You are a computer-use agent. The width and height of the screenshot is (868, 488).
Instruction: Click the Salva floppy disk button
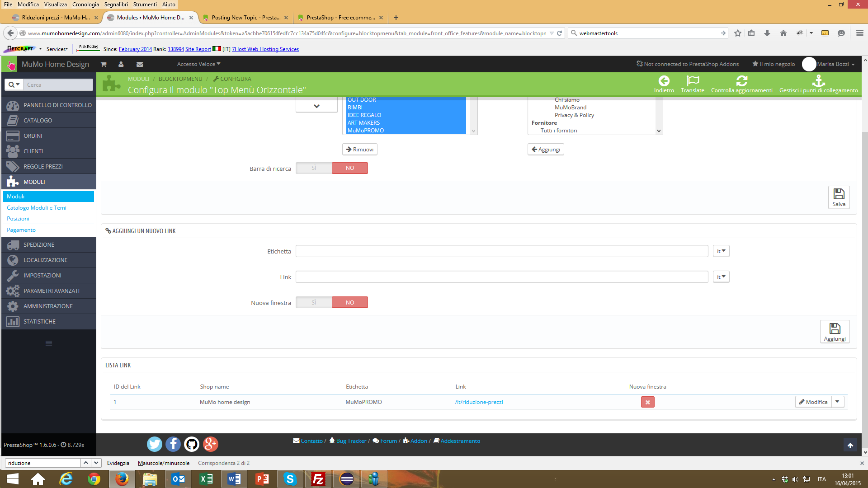839,197
